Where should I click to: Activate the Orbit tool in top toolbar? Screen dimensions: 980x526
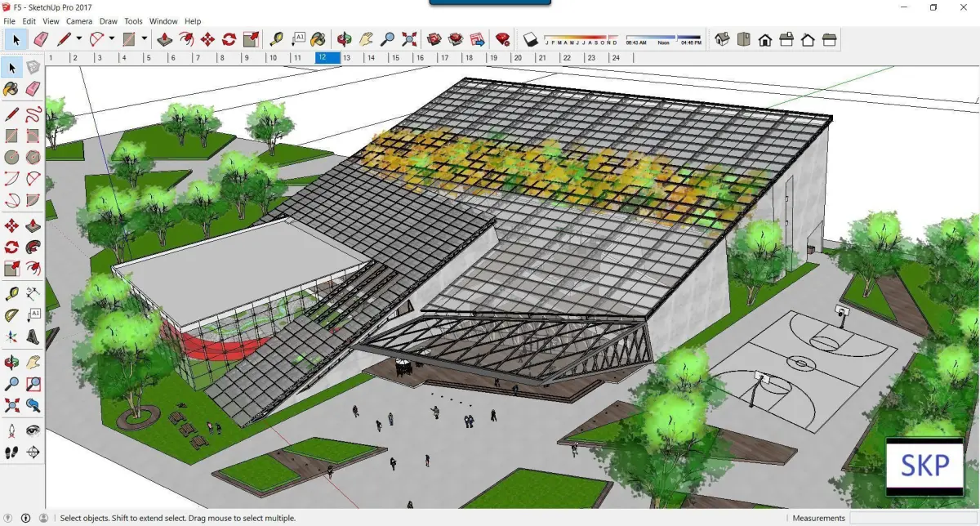[x=345, y=38]
